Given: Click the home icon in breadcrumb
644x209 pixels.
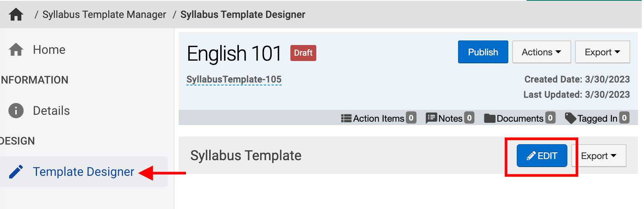Looking at the screenshot, I should 16,14.
